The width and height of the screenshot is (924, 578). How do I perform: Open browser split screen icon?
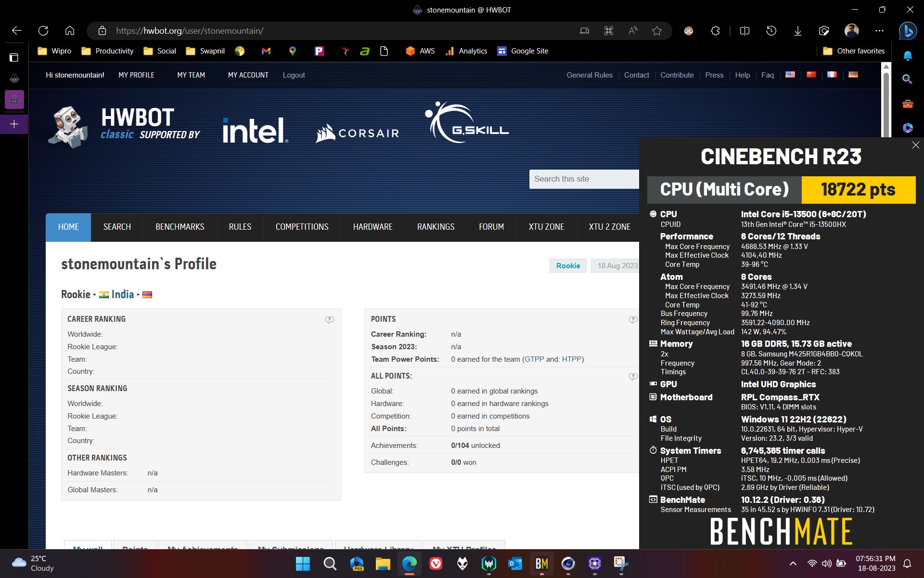pos(744,31)
